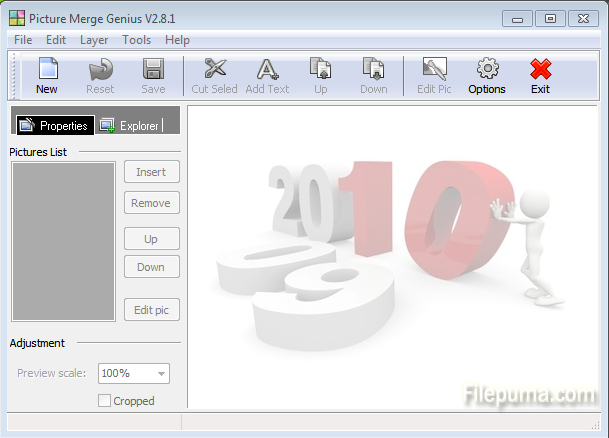Open the File menu
Image resolution: width=609 pixels, height=438 pixels.
tap(23, 40)
